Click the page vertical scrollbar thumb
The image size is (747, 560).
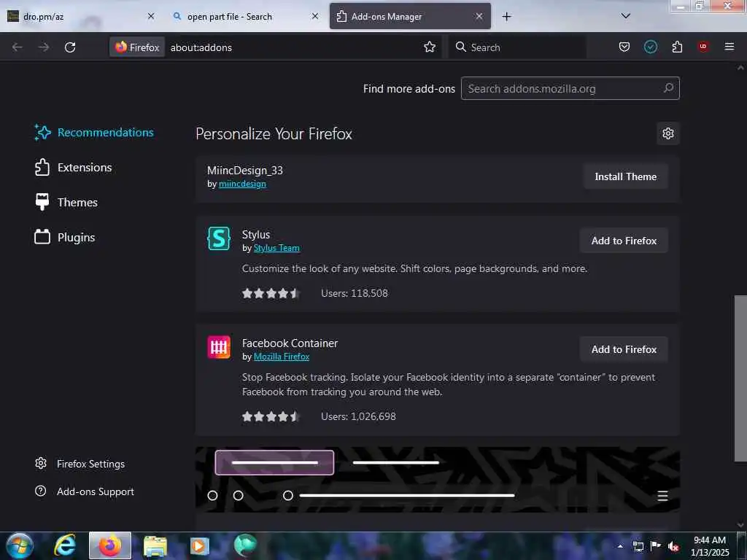pyautogui.click(x=740, y=378)
